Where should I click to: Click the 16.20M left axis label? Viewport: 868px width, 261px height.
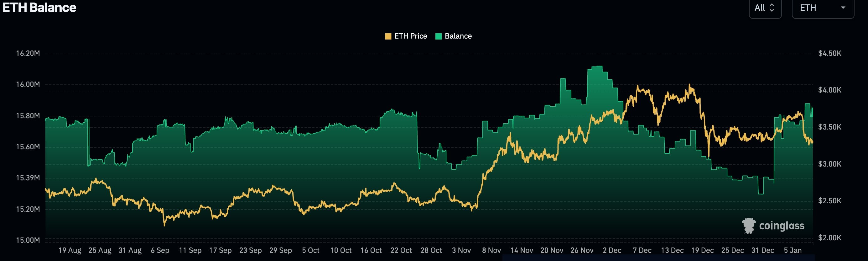(x=28, y=53)
